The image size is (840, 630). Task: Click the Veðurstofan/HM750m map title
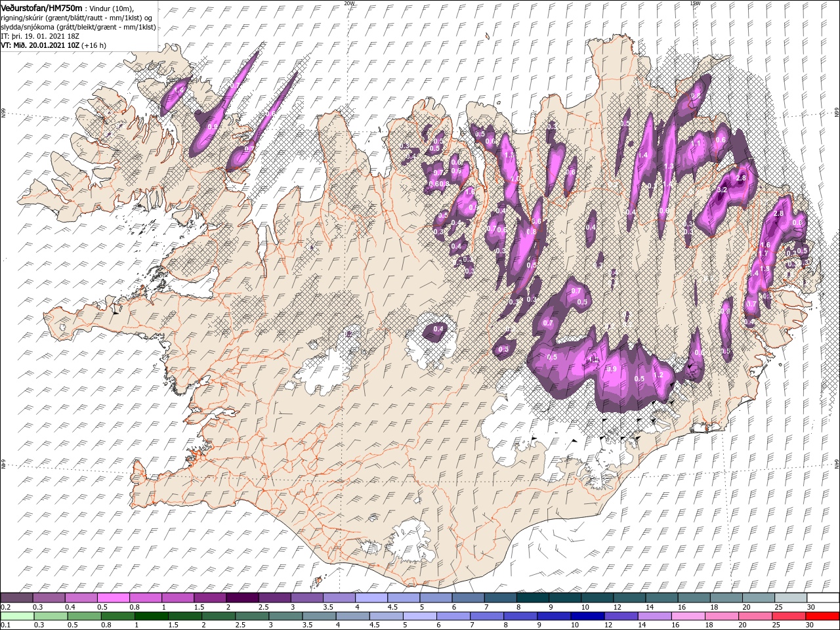[42, 7]
